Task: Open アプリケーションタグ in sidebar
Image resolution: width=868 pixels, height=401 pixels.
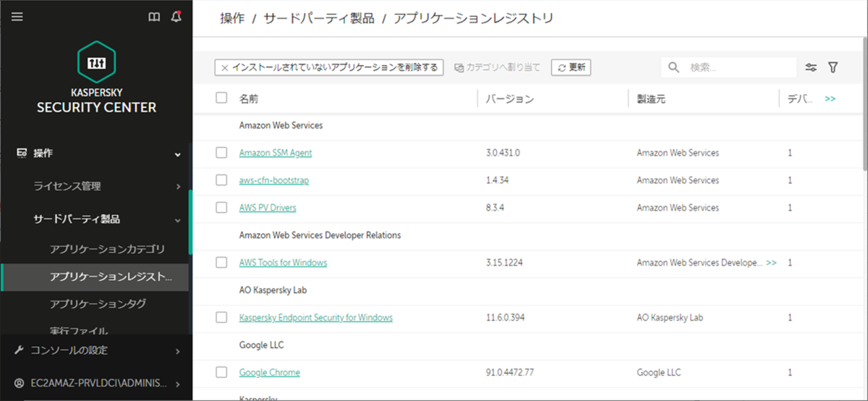Action: tap(98, 303)
